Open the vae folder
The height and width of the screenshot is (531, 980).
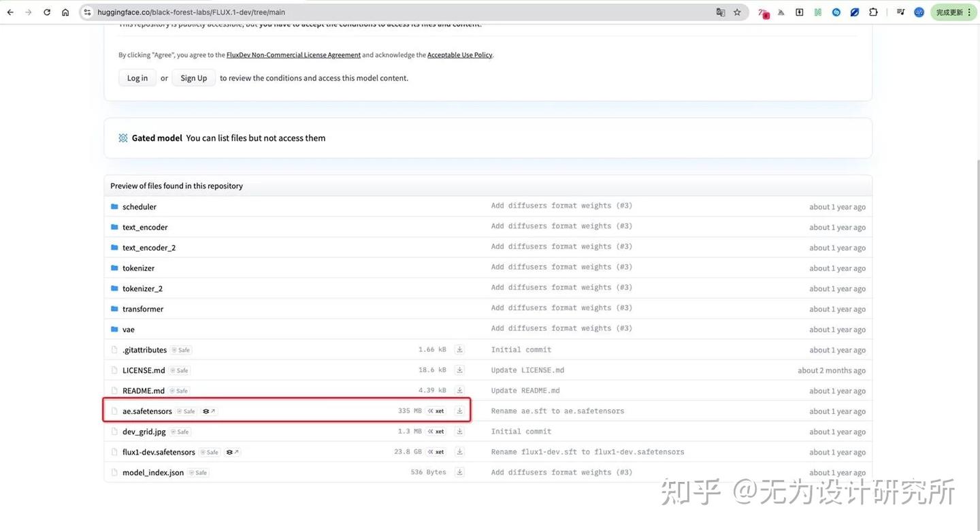tap(129, 329)
